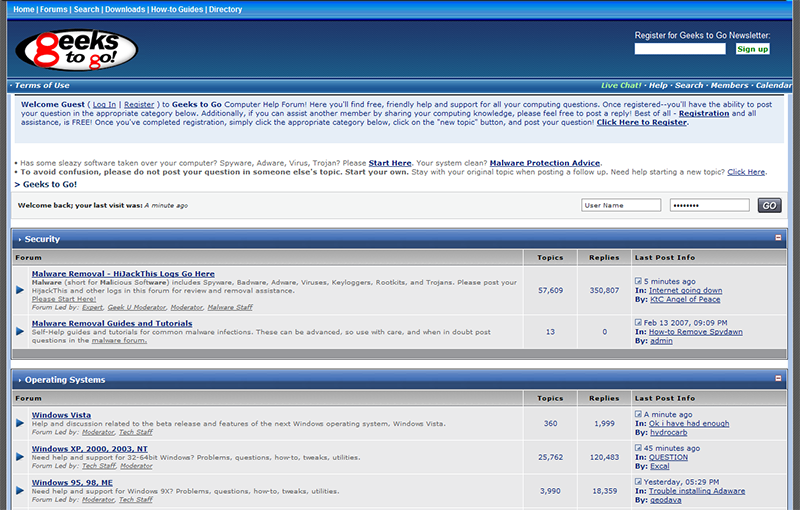The image size is (800, 510).
Task: Open Windows Vista forum
Action: coord(61,415)
